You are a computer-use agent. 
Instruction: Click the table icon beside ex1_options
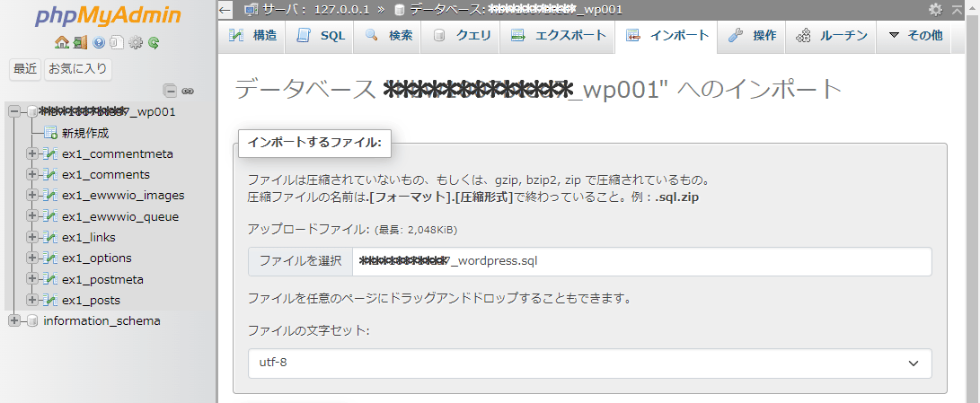[x=50, y=258]
